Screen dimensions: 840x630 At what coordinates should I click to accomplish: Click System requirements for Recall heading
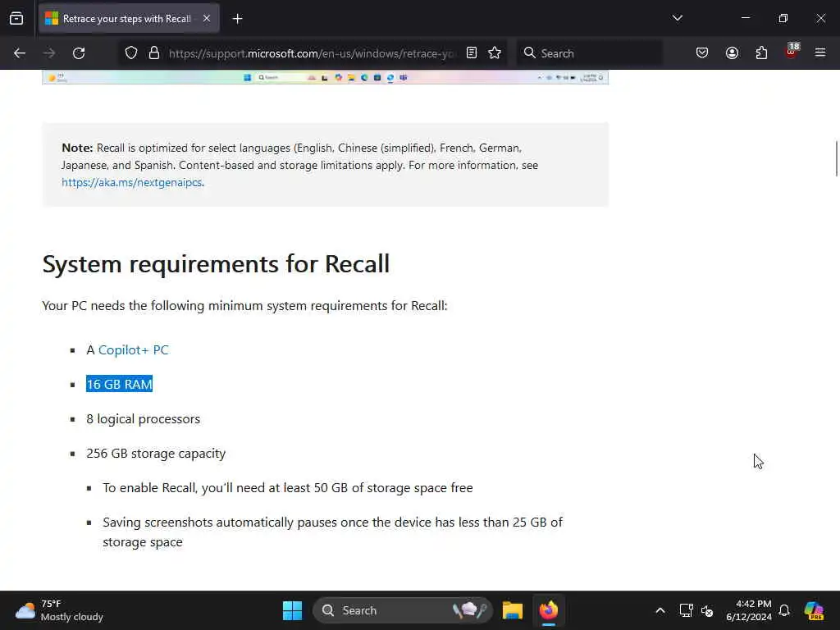(216, 264)
